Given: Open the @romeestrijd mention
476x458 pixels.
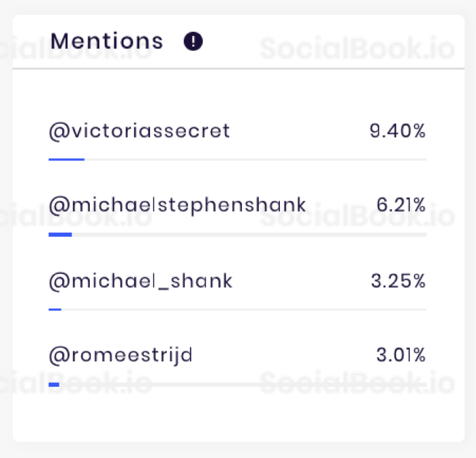Looking at the screenshot, I should click(121, 355).
